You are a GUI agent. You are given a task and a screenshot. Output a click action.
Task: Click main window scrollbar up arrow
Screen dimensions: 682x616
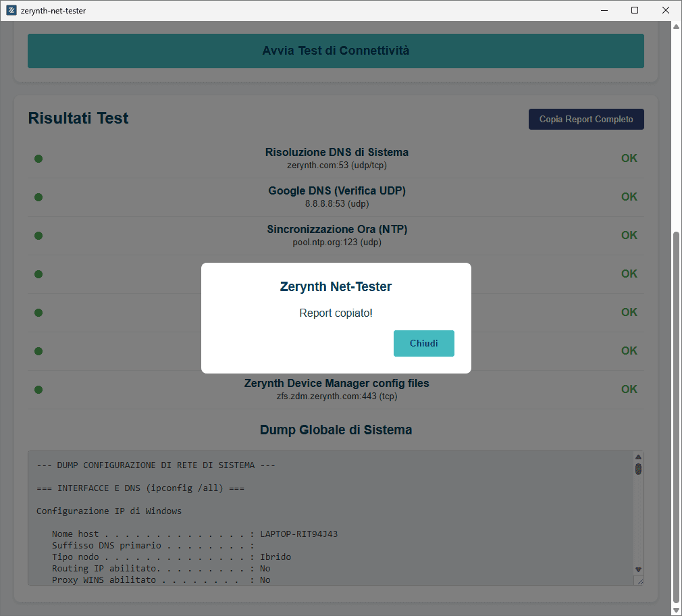(677, 27)
